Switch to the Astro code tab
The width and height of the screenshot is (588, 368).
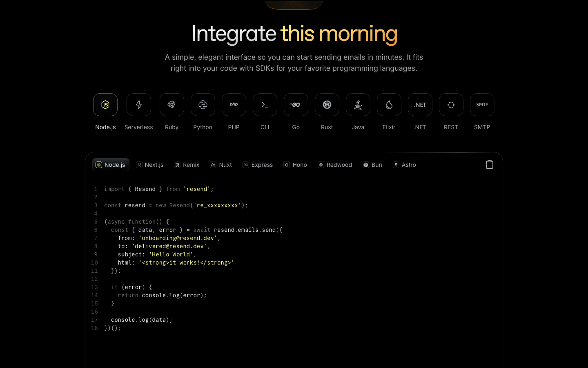(x=405, y=165)
